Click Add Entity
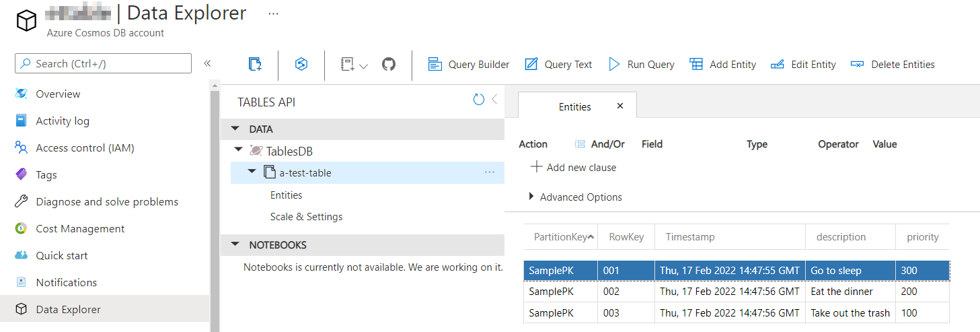980x332 pixels. click(723, 65)
